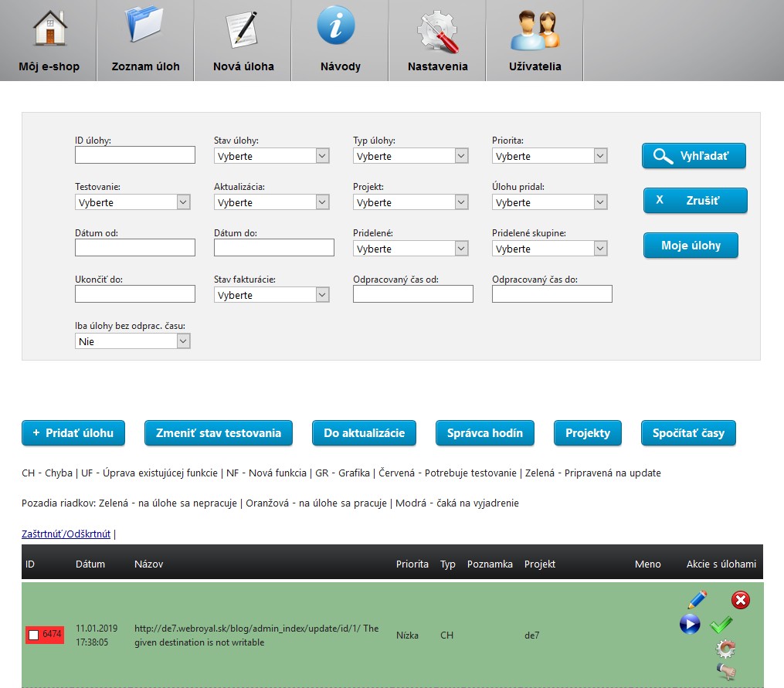Screen dimensions: 784x688
Task: Expand the Stav úlohy dropdown
Action: (x=271, y=156)
